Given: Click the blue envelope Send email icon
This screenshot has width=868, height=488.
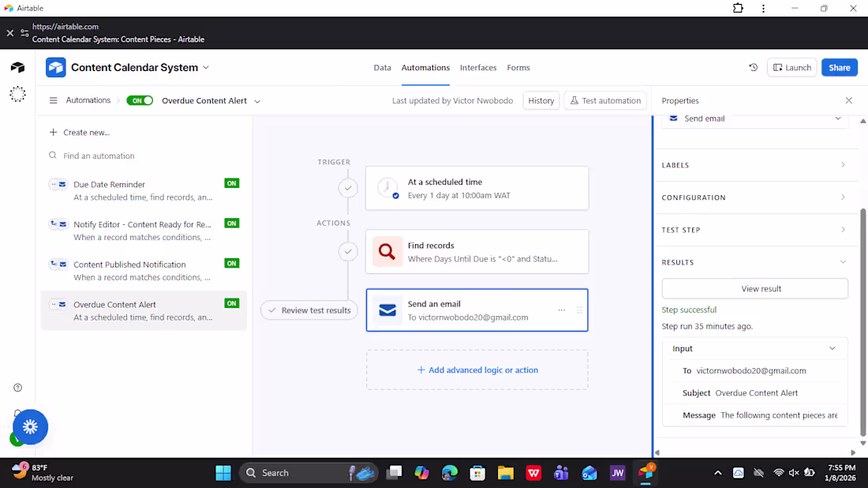Looking at the screenshot, I should pyautogui.click(x=387, y=310).
